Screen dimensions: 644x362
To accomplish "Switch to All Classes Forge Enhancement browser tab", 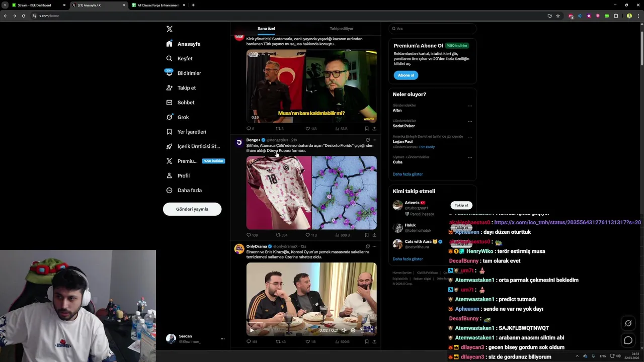I will (157, 5).
